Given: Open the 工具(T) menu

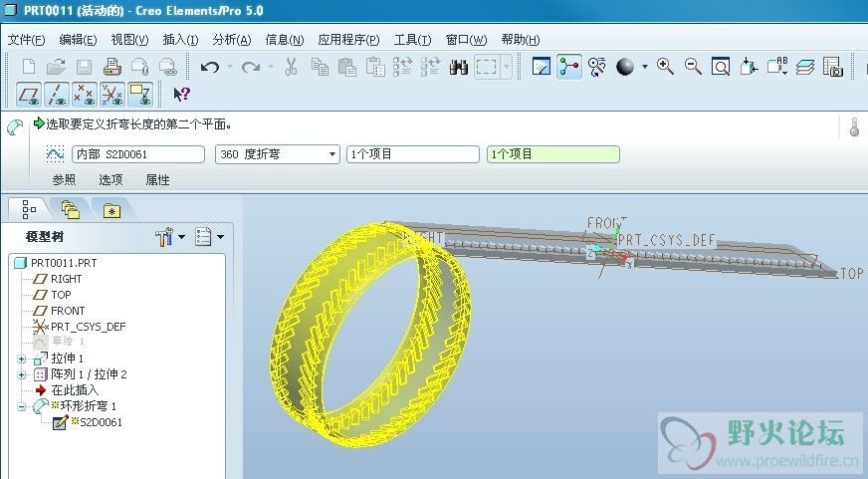Looking at the screenshot, I should click(x=412, y=40).
